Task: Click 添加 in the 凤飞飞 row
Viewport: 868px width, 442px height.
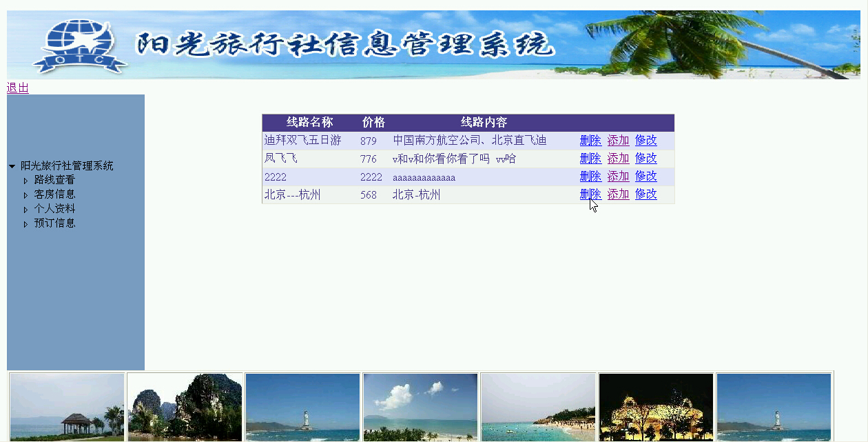Action: (x=618, y=158)
